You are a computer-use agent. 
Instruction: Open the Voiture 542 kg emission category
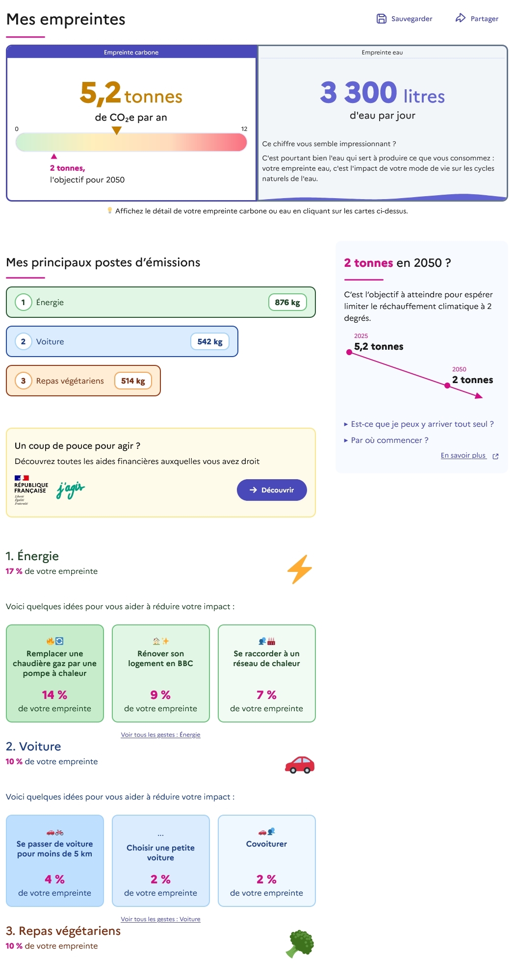click(122, 341)
